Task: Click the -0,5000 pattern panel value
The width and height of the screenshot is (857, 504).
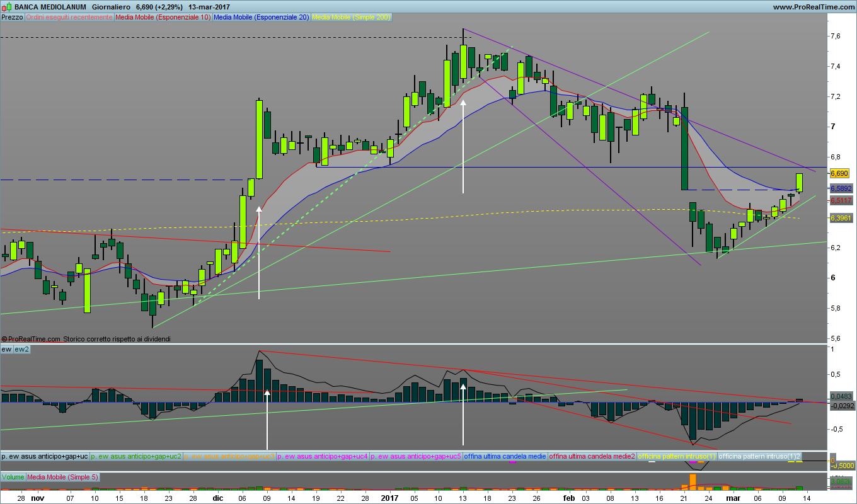Action: (842, 466)
